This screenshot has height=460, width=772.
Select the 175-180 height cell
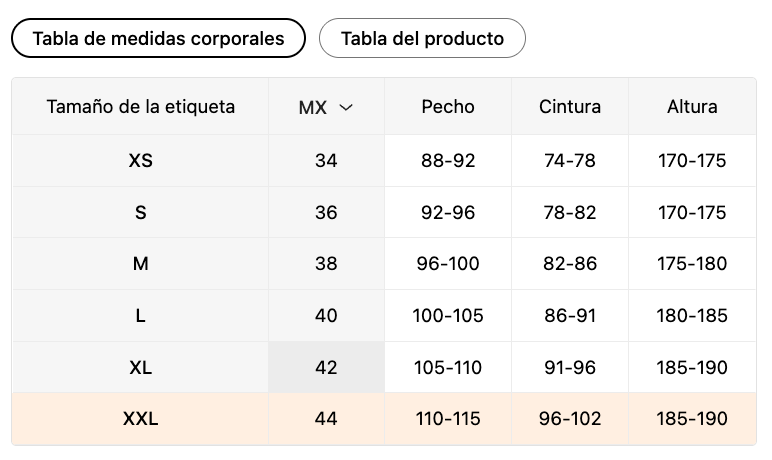pos(692,264)
